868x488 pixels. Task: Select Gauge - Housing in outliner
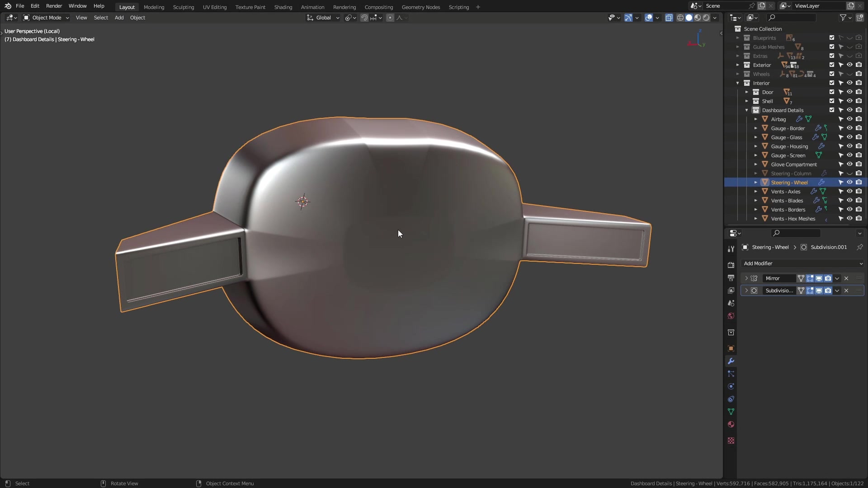pos(789,146)
